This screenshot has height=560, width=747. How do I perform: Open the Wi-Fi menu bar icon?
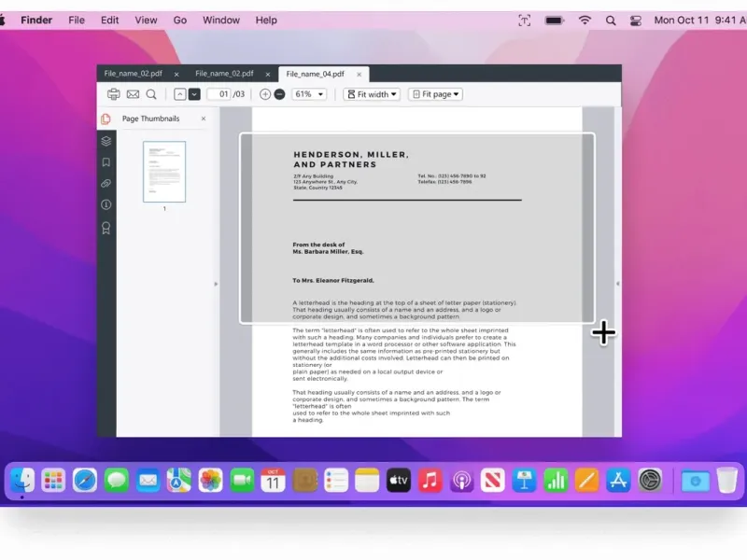585,20
